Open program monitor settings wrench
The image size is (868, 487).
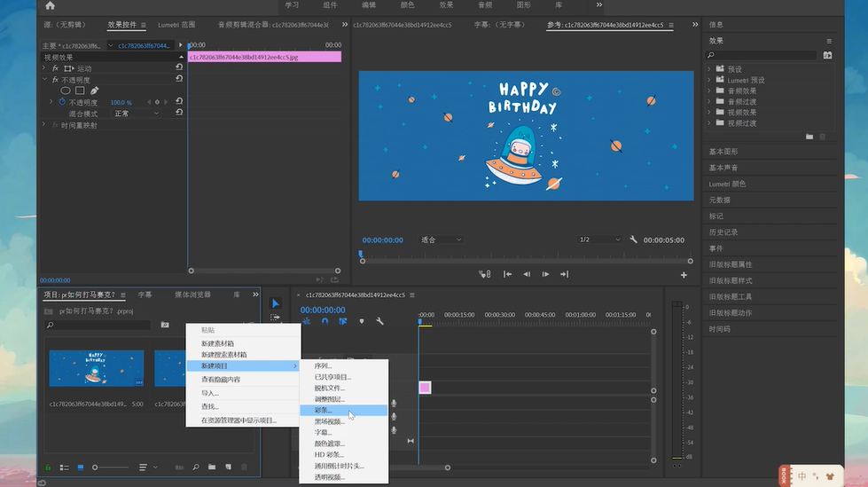click(633, 240)
